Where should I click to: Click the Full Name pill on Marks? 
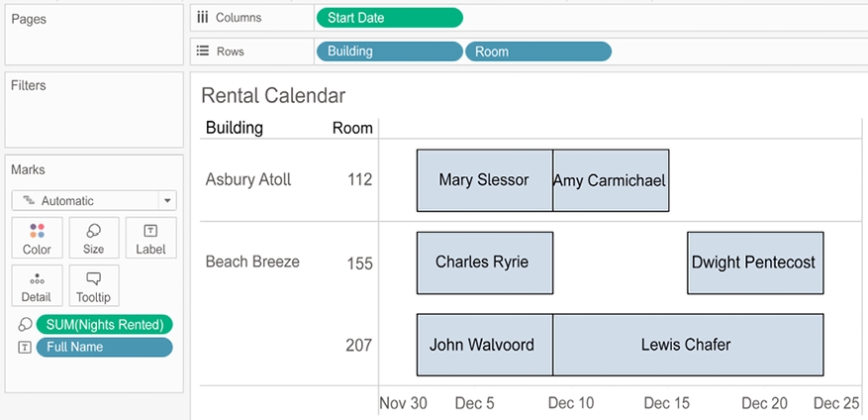point(104,348)
